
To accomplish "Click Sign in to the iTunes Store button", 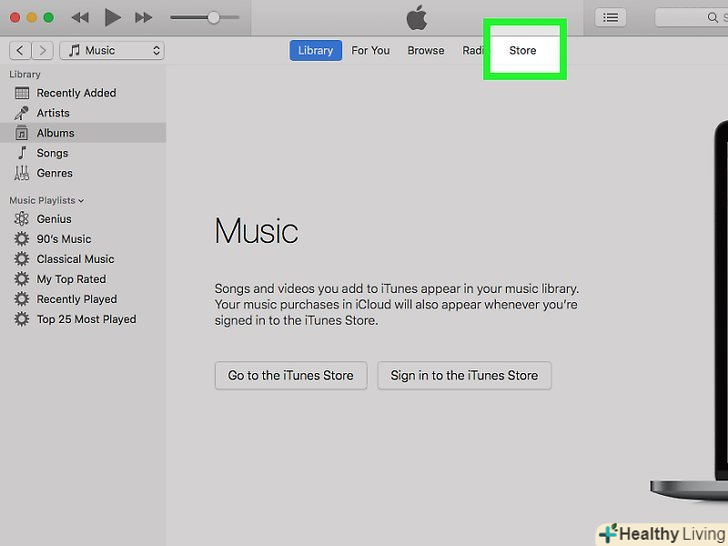I will click(x=464, y=375).
